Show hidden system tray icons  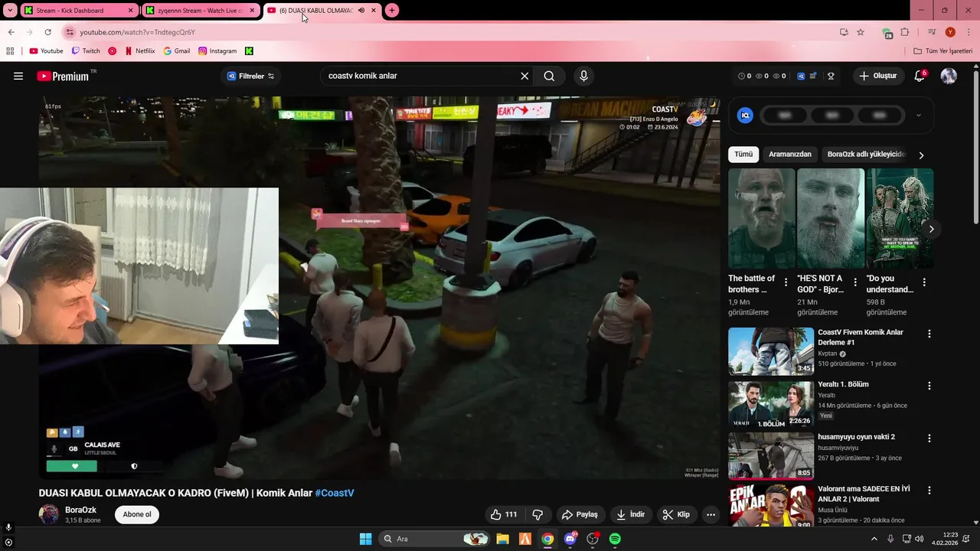tap(874, 539)
